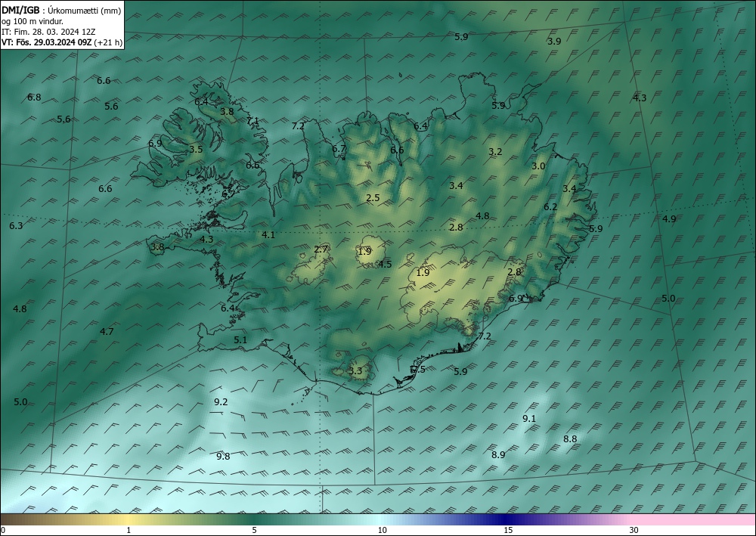
Task: Click the 3.3 value on the southern glacier
Action: pos(355,370)
